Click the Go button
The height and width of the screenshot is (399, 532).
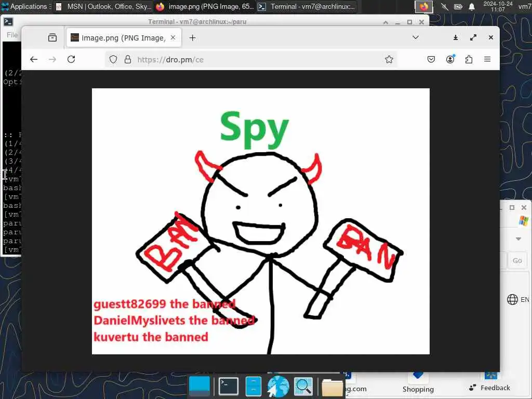point(517,261)
